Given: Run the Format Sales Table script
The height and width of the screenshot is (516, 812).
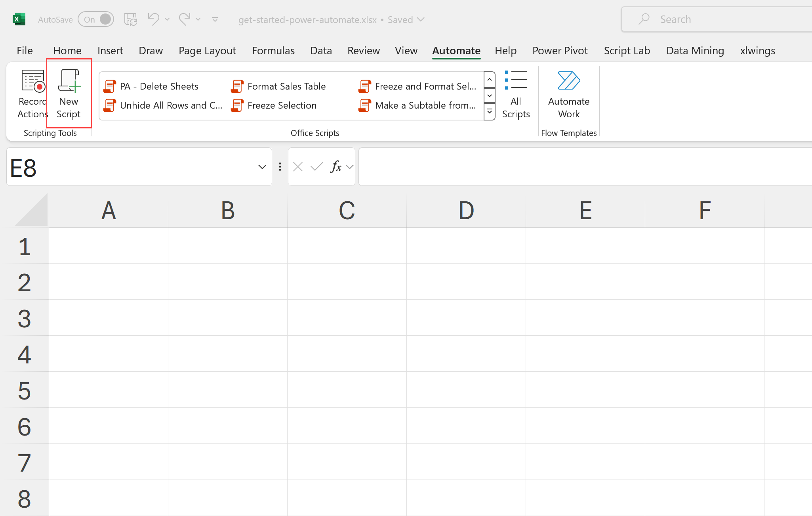Looking at the screenshot, I should (286, 86).
